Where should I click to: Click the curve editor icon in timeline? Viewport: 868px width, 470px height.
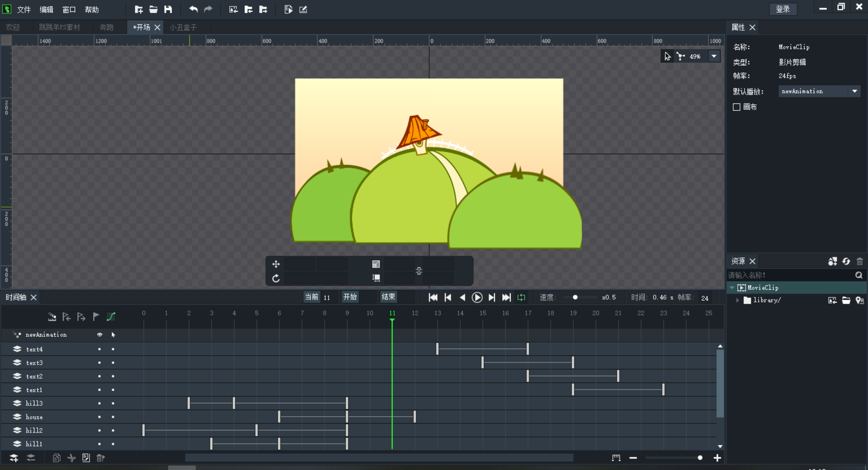(111, 317)
